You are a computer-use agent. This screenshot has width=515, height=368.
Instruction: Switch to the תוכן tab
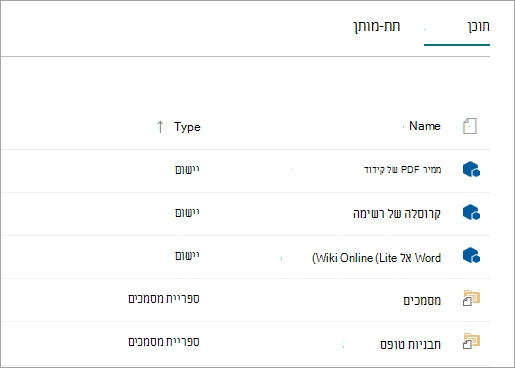point(478,26)
